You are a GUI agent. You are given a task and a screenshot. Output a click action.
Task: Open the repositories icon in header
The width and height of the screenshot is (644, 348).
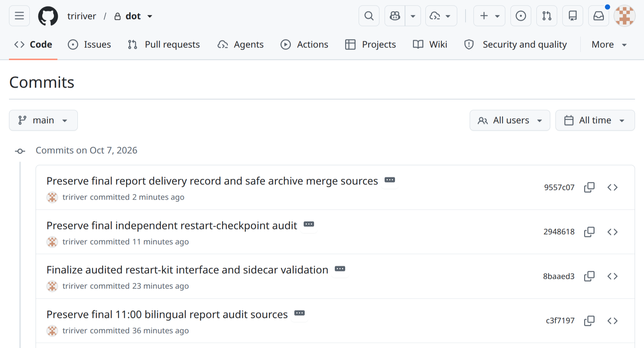click(x=573, y=16)
